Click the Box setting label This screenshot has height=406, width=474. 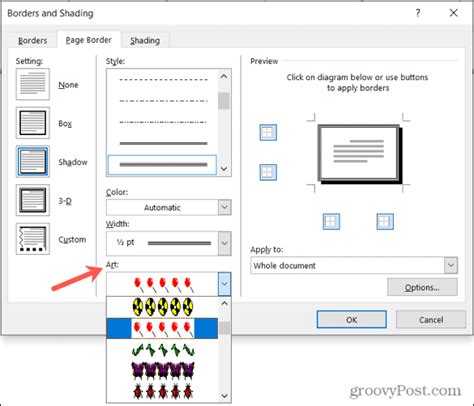tap(65, 123)
